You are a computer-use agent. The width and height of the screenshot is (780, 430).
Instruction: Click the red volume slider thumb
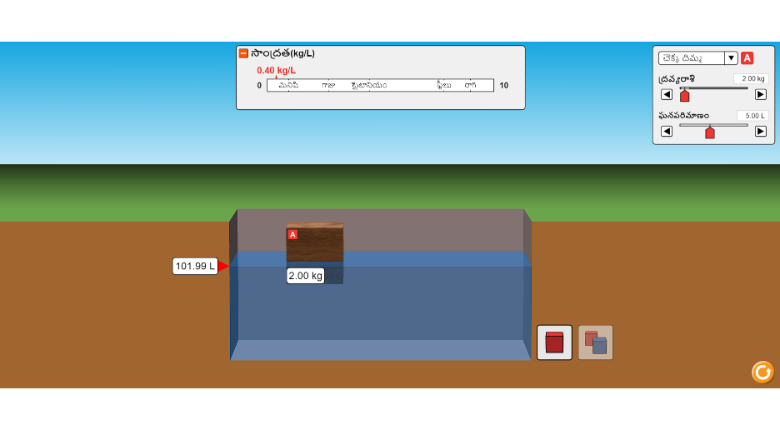710,132
